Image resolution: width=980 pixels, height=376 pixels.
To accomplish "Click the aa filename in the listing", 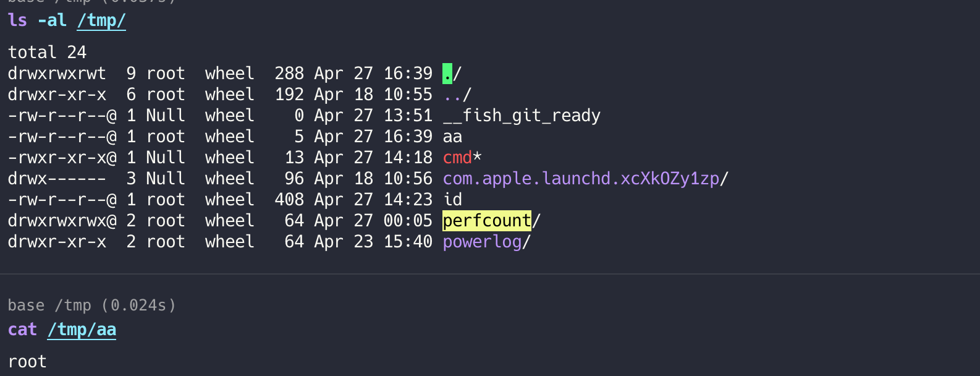I will click(452, 137).
